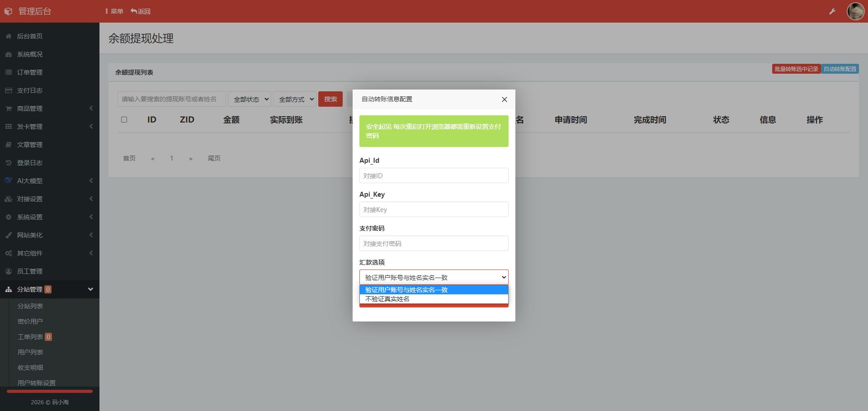Open the 全部方式 method dropdown
The image size is (868, 411).
pos(294,99)
